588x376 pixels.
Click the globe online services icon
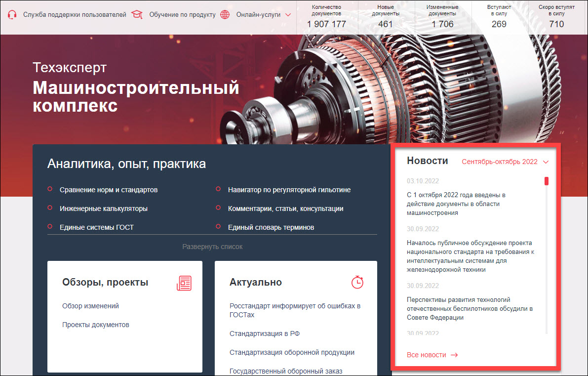[225, 15]
